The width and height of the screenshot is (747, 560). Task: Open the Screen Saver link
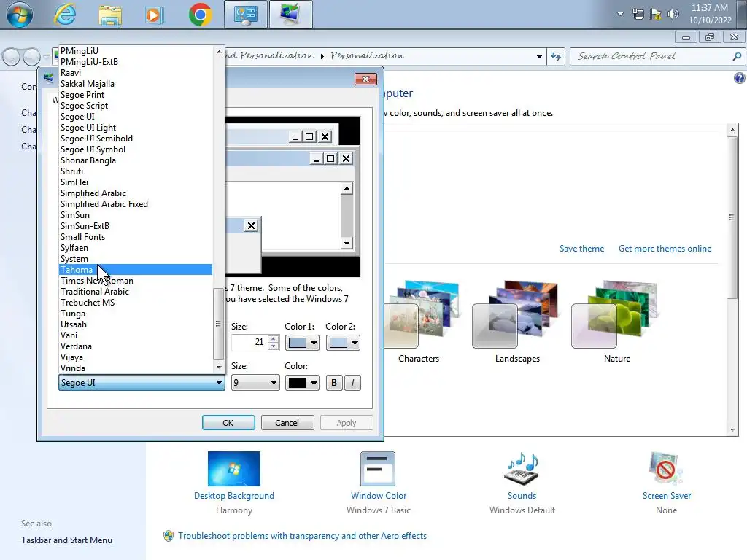(666, 496)
